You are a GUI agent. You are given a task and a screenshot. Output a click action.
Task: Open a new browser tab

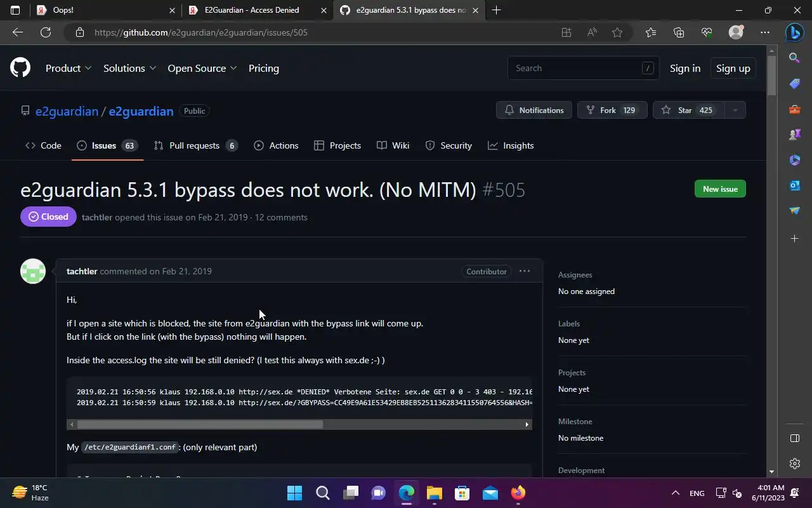(496, 10)
